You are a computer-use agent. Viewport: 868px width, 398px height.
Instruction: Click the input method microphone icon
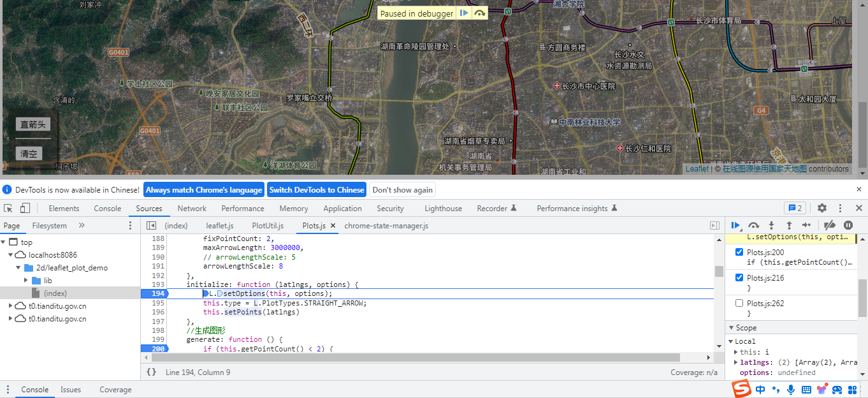tap(791, 390)
